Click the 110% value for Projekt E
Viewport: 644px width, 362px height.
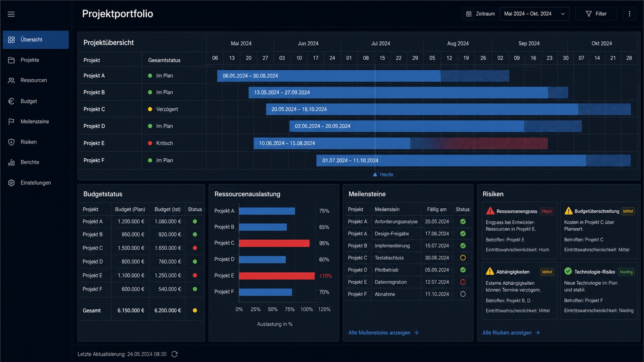click(x=326, y=276)
